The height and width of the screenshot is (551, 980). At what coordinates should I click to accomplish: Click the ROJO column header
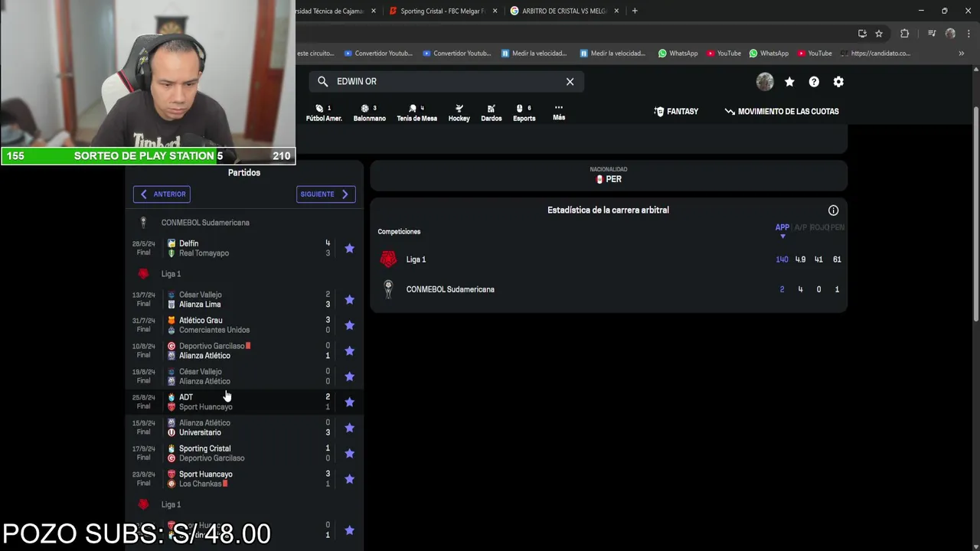819,227
